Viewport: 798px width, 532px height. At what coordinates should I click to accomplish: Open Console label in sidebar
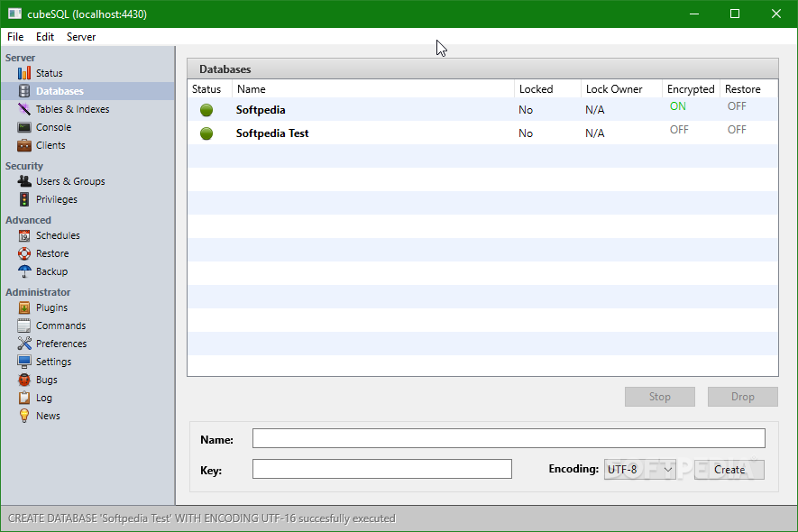pyautogui.click(x=53, y=127)
